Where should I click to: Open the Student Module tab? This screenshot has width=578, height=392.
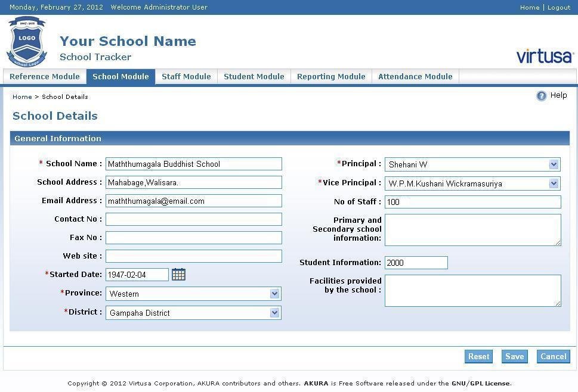[254, 76]
